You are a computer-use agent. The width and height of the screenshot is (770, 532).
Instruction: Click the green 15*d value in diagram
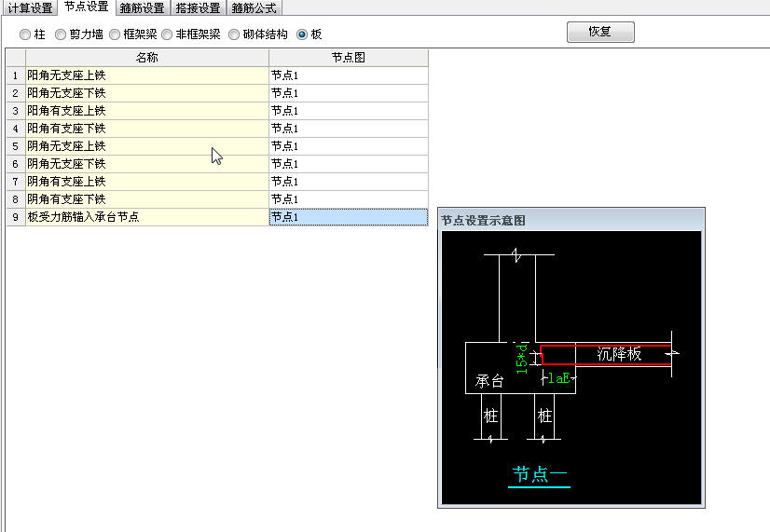(521, 359)
